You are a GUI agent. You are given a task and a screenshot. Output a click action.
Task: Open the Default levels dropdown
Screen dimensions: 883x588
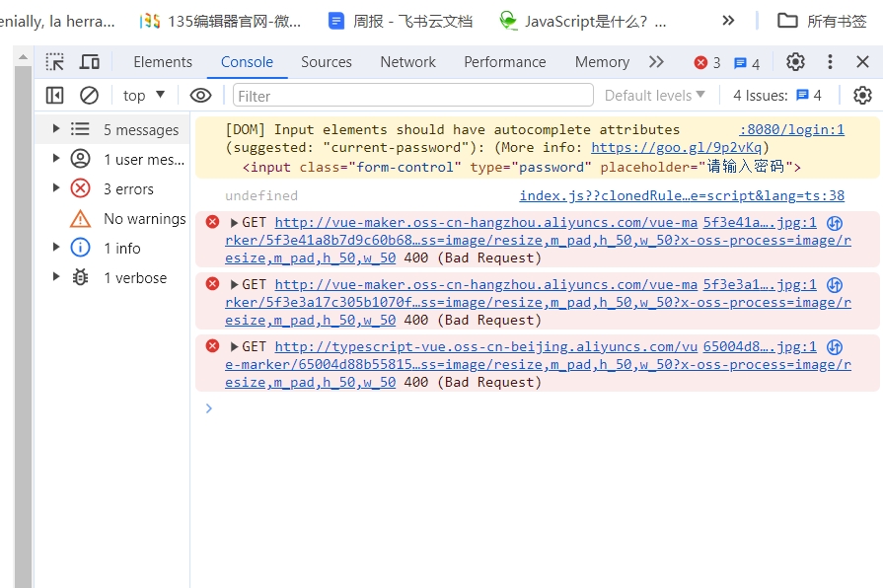point(653,95)
